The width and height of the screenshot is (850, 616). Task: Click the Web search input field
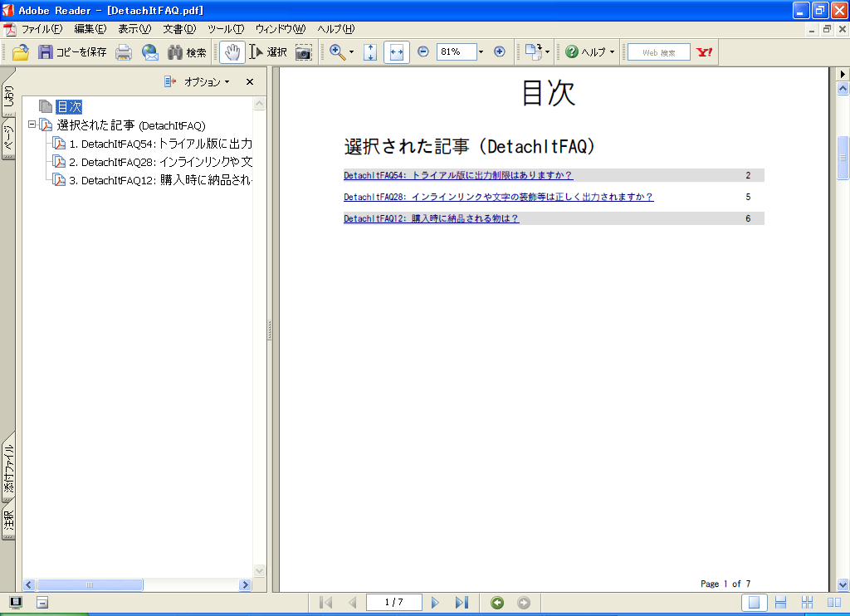point(658,52)
